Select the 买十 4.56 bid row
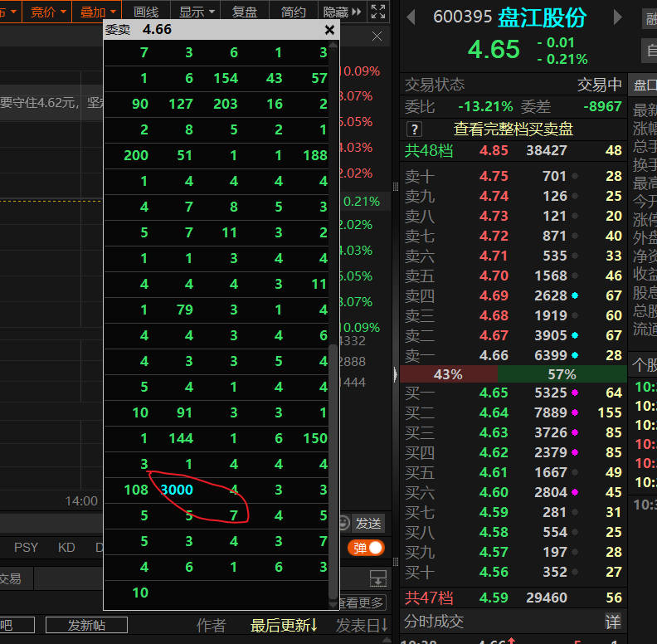 [513, 572]
